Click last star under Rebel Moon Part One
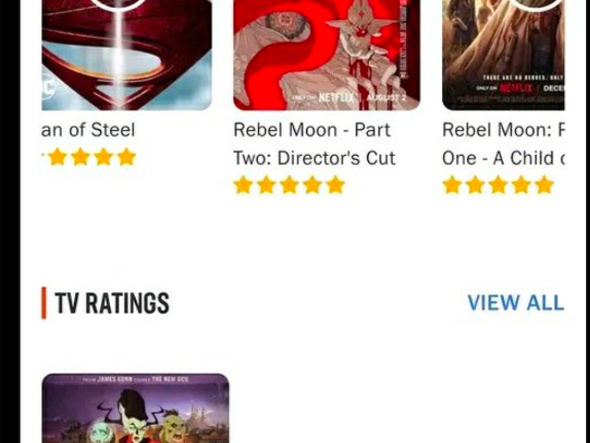 544,185
